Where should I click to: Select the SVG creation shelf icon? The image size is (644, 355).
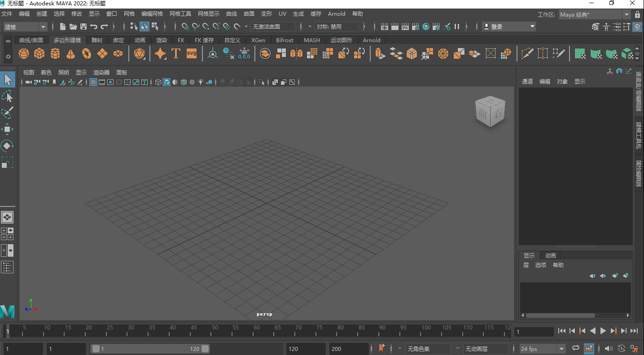pyautogui.click(x=191, y=53)
